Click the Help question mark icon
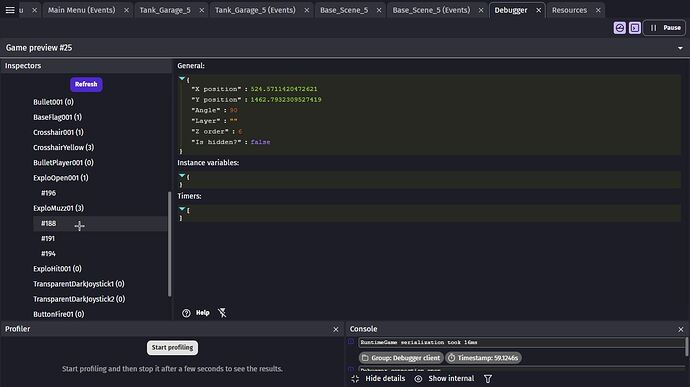690x387 pixels. [186, 313]
